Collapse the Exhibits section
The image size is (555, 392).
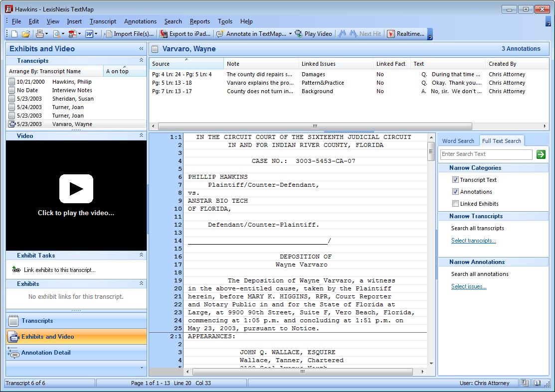(x=141, y=283)
